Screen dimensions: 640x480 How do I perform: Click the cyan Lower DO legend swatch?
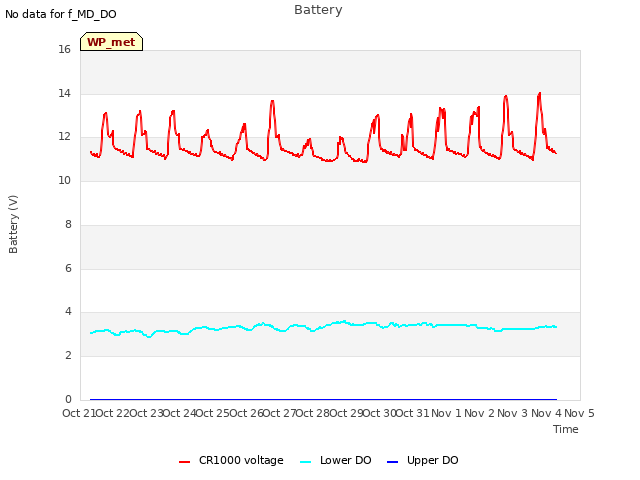click(305, 462)
